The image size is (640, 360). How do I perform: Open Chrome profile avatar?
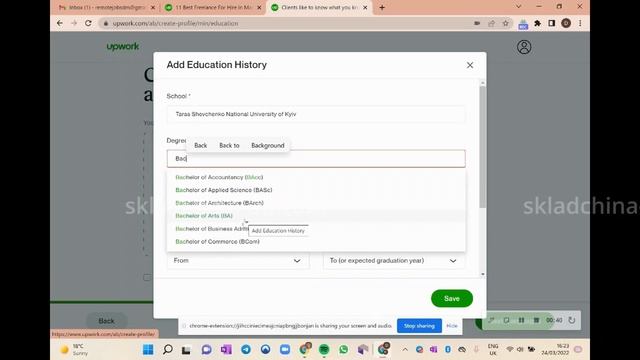[566, 23]
